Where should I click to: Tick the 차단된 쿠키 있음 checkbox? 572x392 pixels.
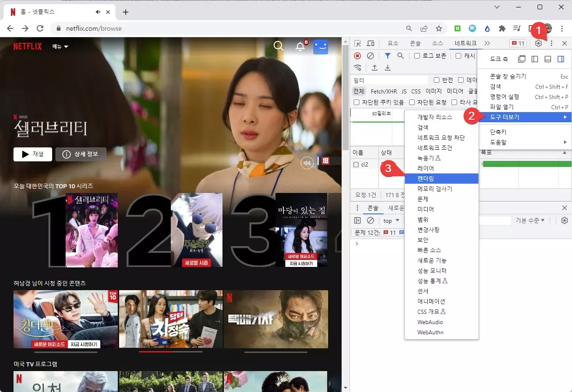coord(357,102)
